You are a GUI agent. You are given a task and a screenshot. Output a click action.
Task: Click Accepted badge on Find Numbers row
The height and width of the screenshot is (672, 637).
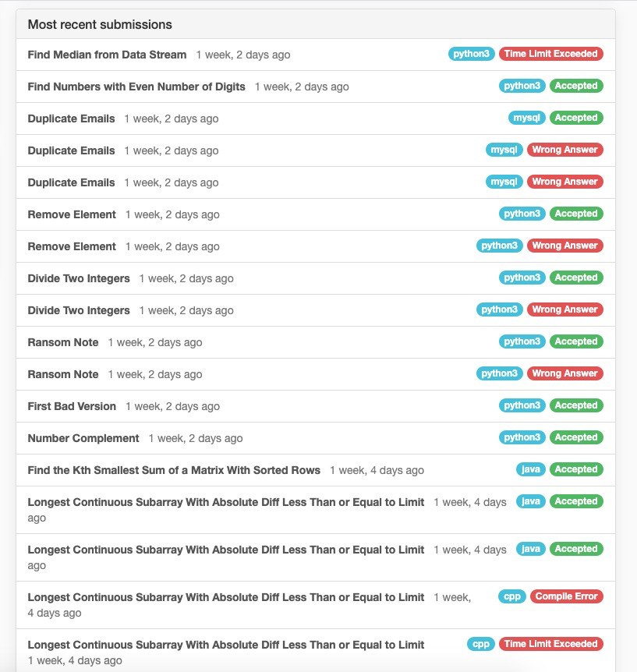coord(576,86)
